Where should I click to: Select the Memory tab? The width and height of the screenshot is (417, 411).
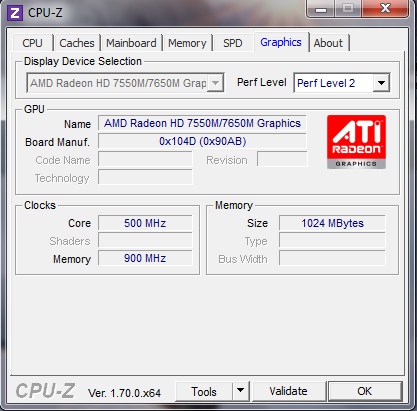tap(187, 43)
